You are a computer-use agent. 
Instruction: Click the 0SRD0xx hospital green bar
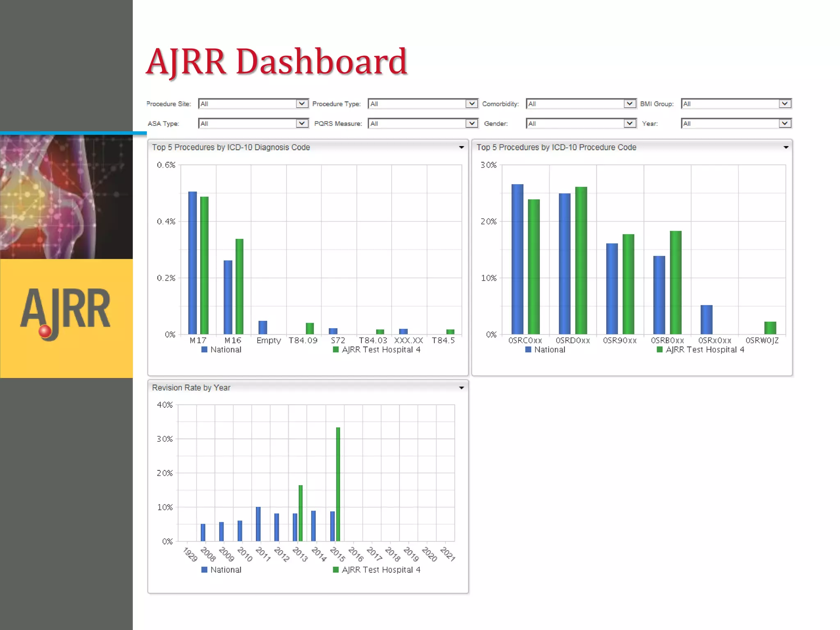581,260
